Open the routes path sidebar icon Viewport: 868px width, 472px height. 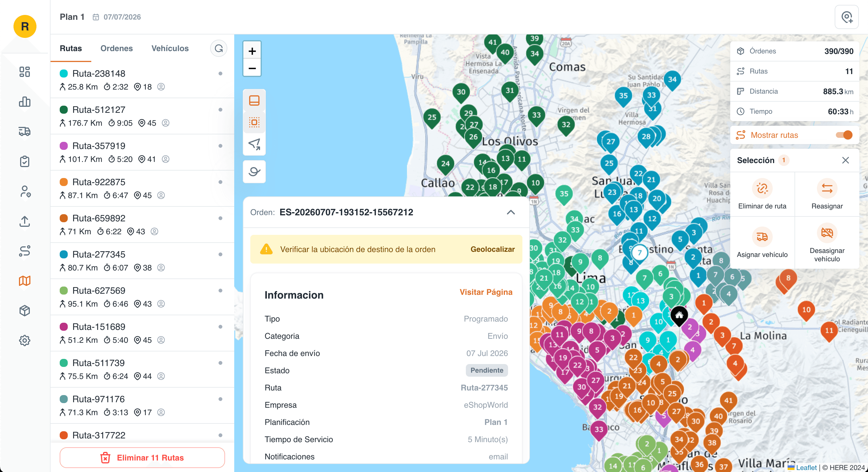(25, 251)
